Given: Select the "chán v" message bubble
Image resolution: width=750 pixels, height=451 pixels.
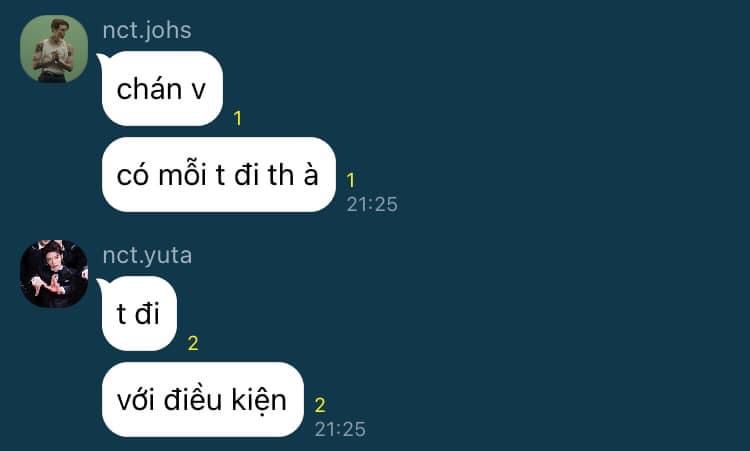Looking at the screenshot, I should point(162,88).
